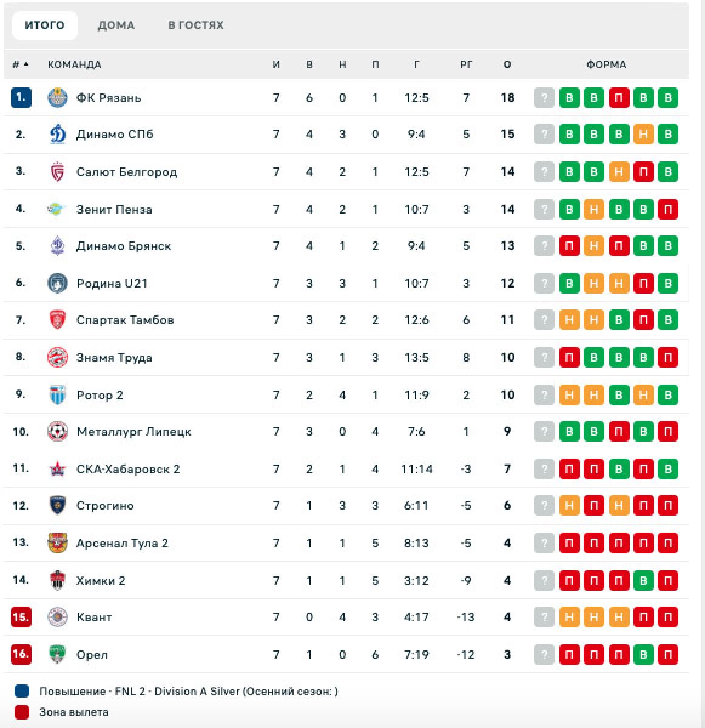Sort by the РГ goal difference header
Screen dimensions: 705x728
pos(466,64)
